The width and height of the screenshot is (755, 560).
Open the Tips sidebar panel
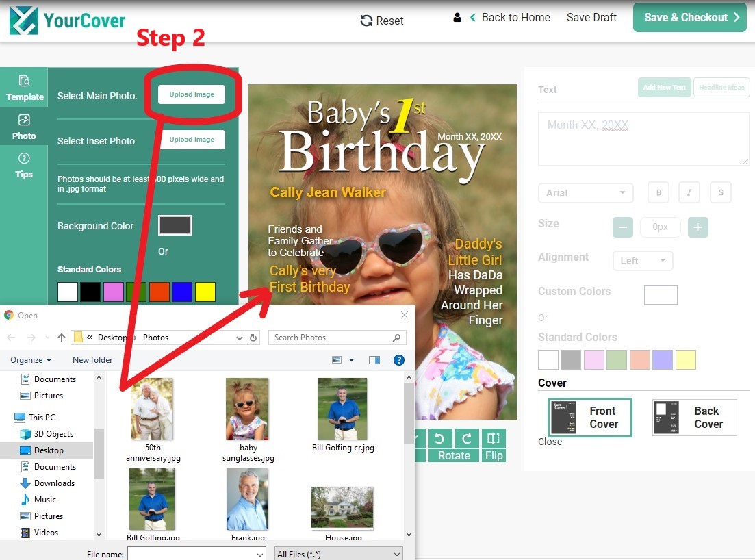pos(24,166)
